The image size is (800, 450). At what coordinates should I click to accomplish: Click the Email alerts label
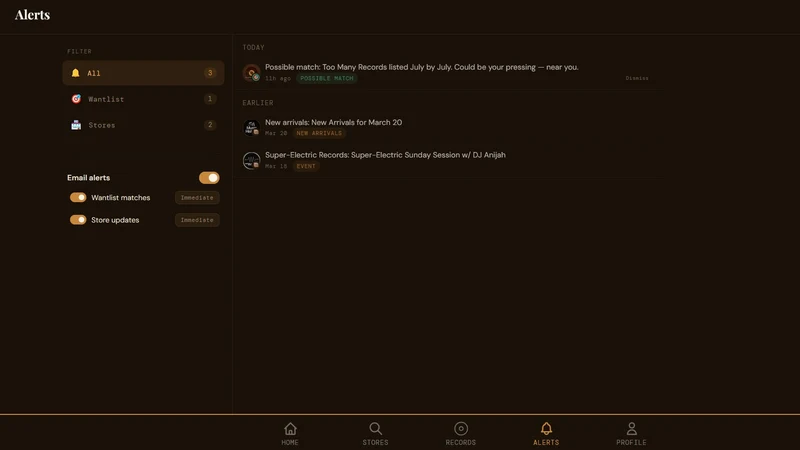click(88, 178)
